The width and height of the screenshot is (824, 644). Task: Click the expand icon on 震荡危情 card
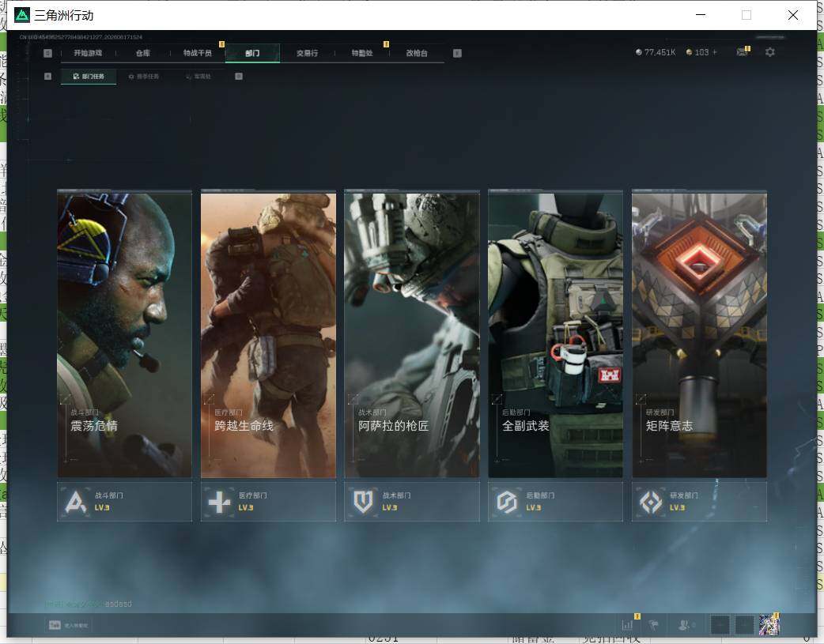click(65, 399)
